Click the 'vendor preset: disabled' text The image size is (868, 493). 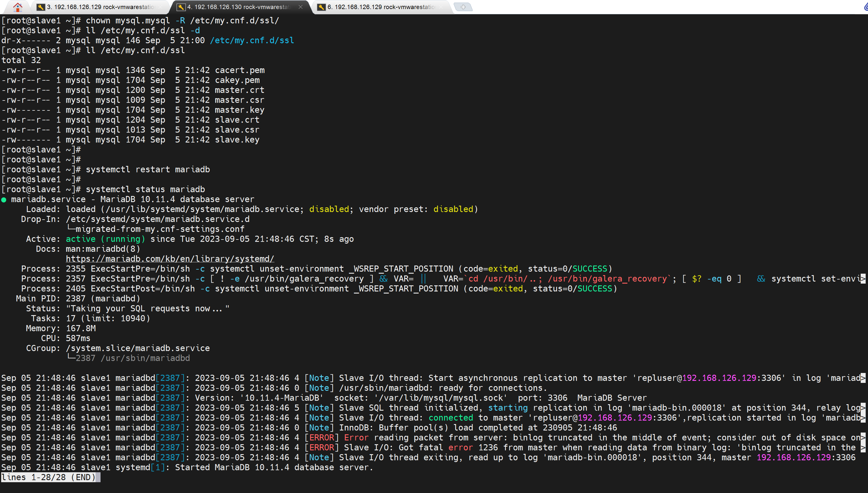[x=416, y=209]
